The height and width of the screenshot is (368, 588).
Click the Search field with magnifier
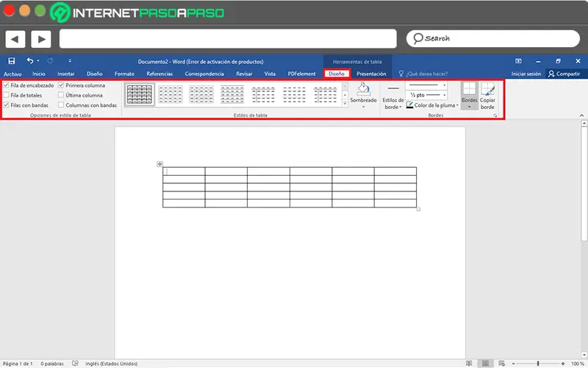(492, 39)
